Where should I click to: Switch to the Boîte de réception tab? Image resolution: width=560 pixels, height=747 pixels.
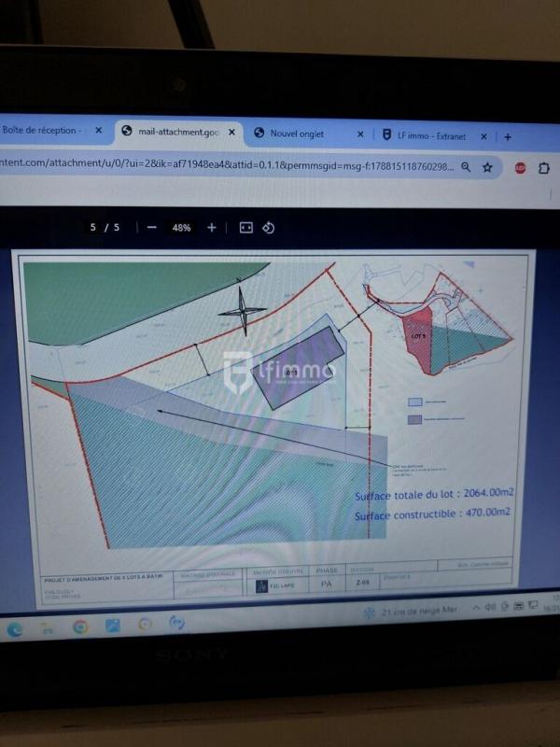click(x=42, y=131)
